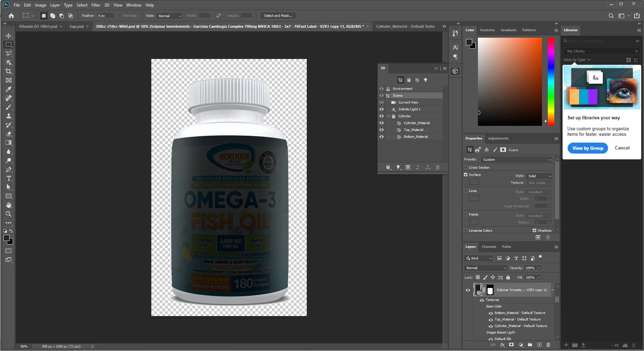Open the My Library dropdown

click(x=602, y=51)
